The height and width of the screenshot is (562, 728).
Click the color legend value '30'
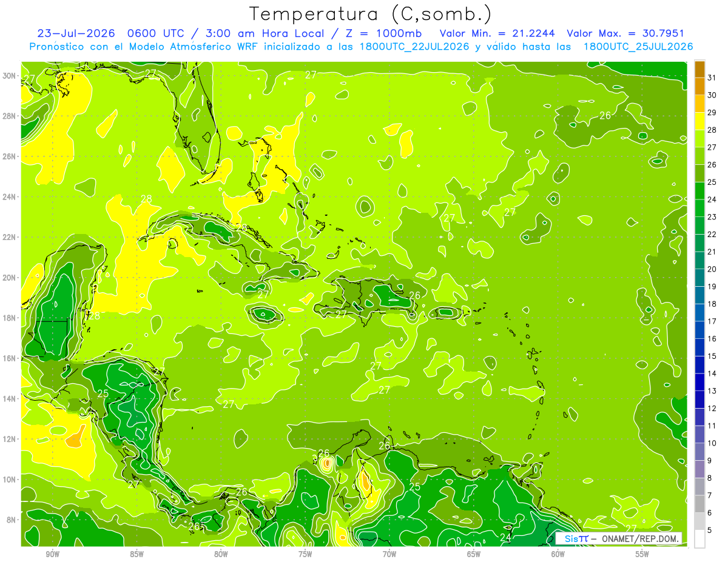pos(712,95)
